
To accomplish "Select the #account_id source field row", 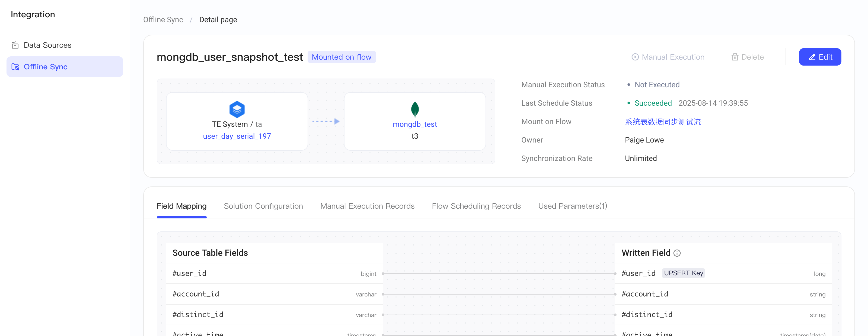I will pyautogui.click(x=274, y=294).
